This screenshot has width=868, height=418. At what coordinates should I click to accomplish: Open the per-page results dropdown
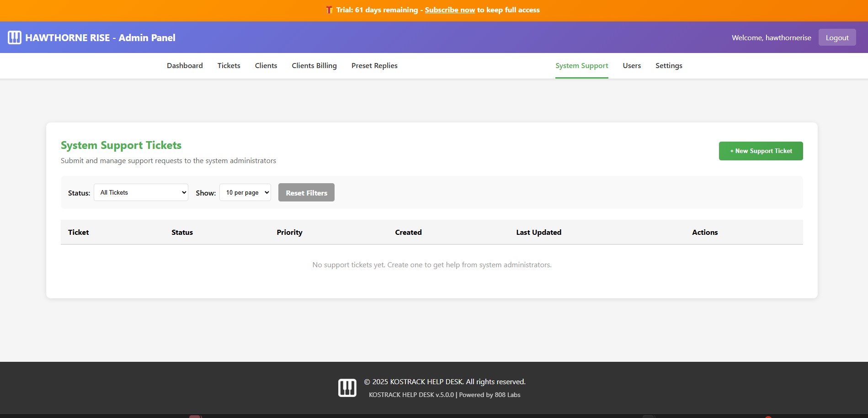coord(245,192)
